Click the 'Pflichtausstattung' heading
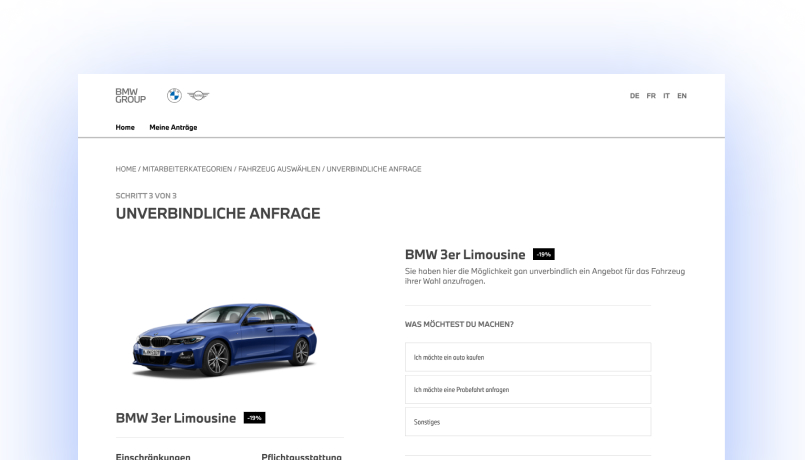Screen dimensions: 805x460 click(x=301, y=456)
